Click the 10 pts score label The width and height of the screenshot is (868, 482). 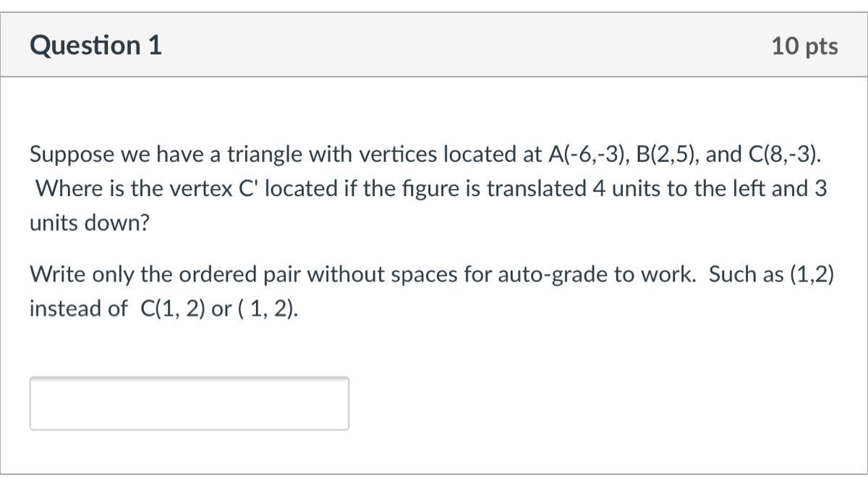pyautogui.click(x=804, y=46)
